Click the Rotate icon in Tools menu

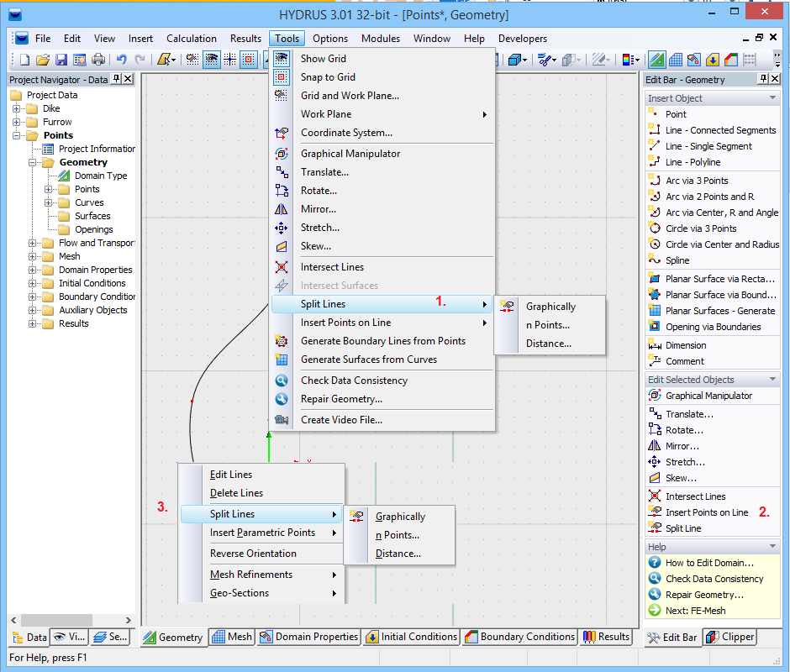(282, 191)
